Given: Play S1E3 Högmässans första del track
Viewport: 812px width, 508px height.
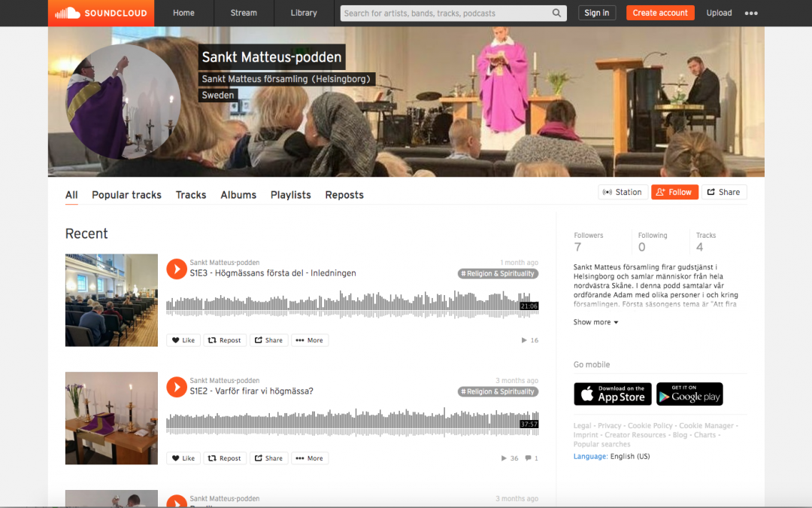Looking at the screenshot, I should tap(176, 269).
